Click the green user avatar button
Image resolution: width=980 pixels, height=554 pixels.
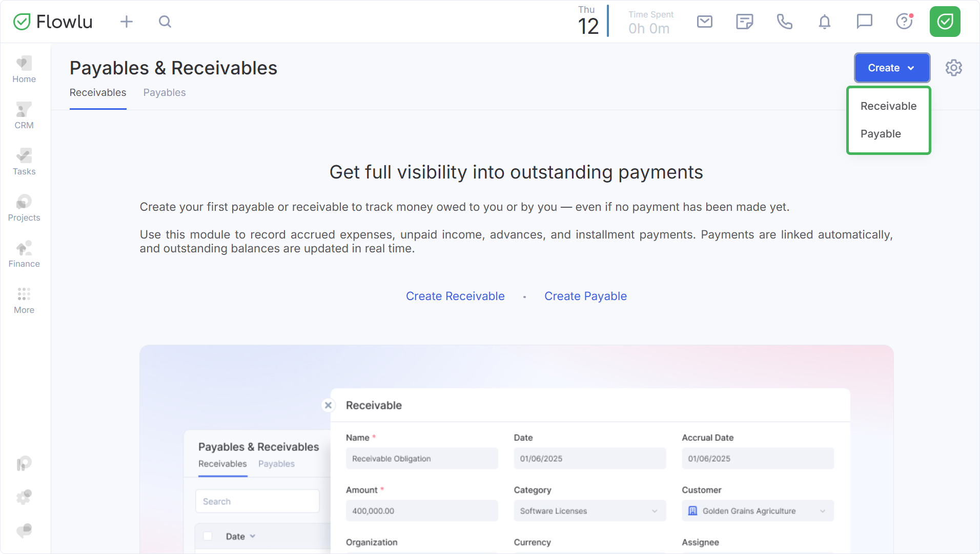point(945,22)
